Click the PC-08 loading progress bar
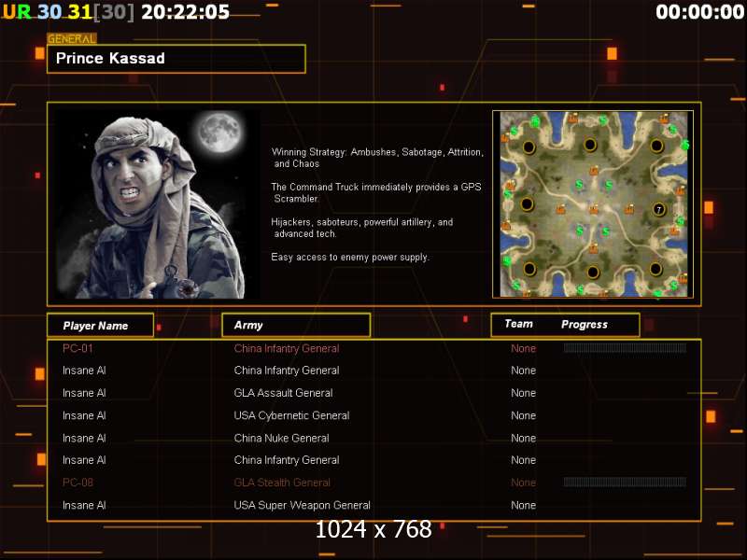Viewport: 747px width, 560px height. [x=625, y=482]
